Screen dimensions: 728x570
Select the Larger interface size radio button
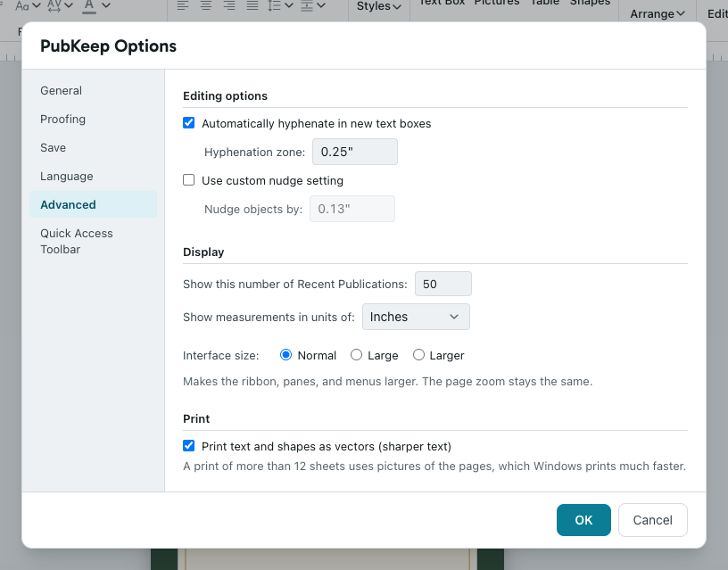pyautogui.click(x=418, y=355)
